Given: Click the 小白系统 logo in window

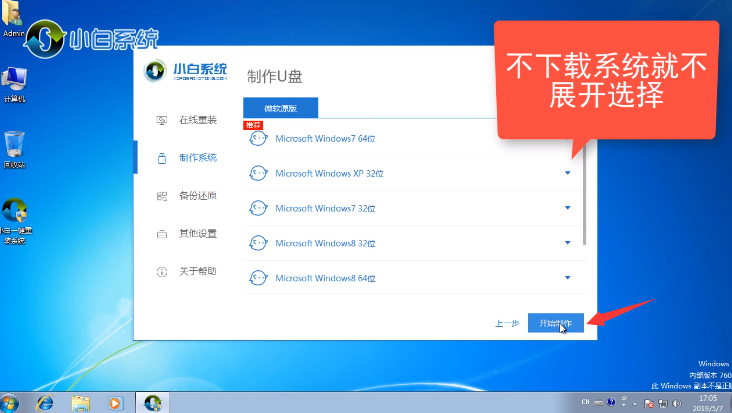Looking at the screenshot, I should pos(186,71).
